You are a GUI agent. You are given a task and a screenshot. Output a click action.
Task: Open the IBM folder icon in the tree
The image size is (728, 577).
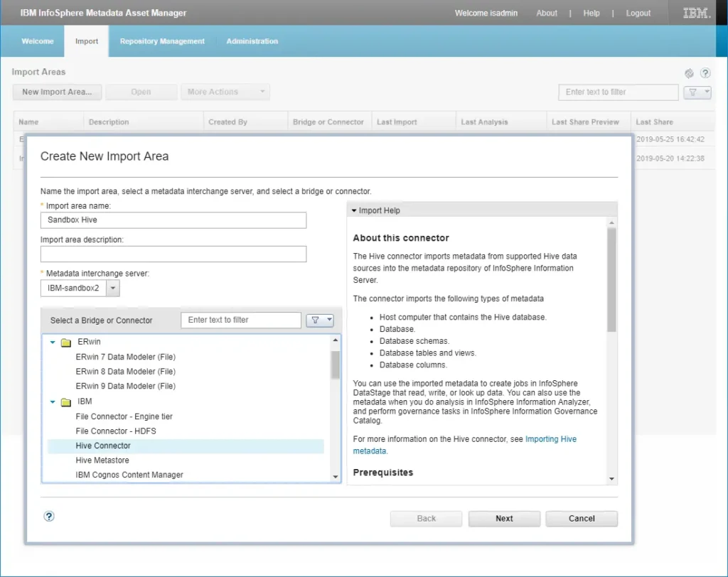click(65, 401)
